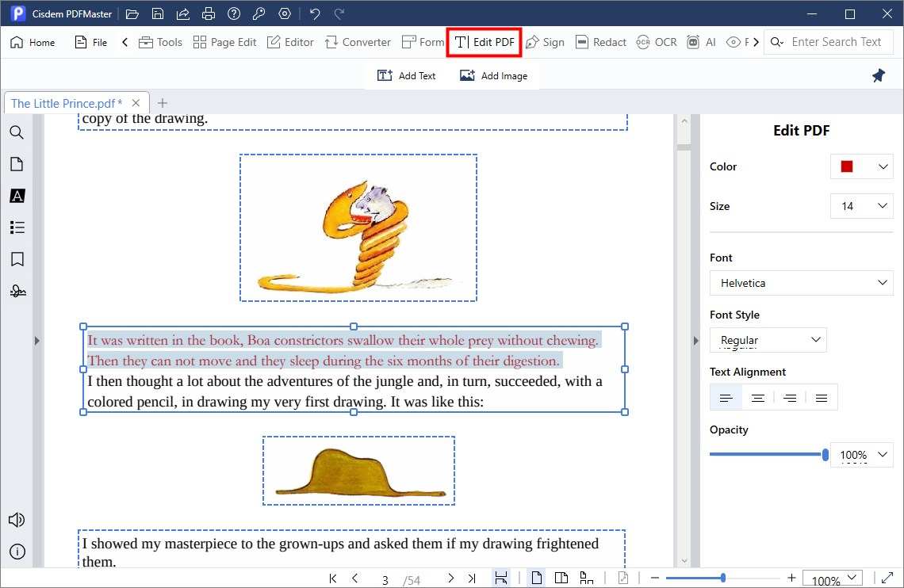Open the Form tab

423,42
